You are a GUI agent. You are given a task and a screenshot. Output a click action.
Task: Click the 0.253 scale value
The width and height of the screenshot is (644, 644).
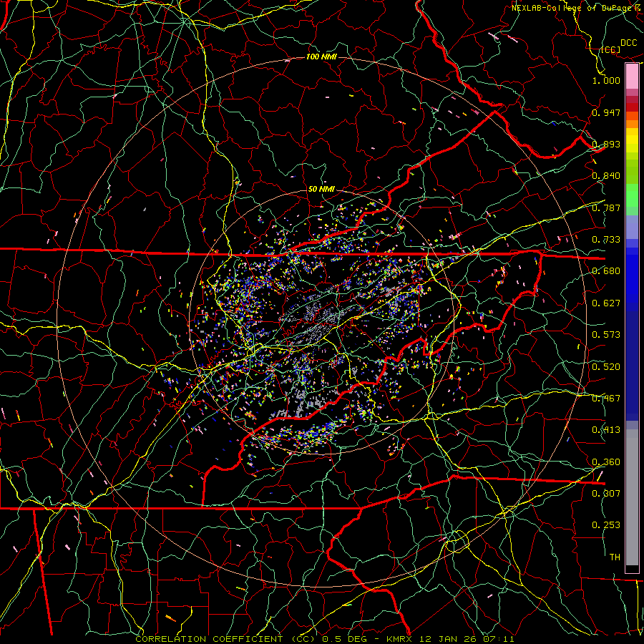pos(606,525)
